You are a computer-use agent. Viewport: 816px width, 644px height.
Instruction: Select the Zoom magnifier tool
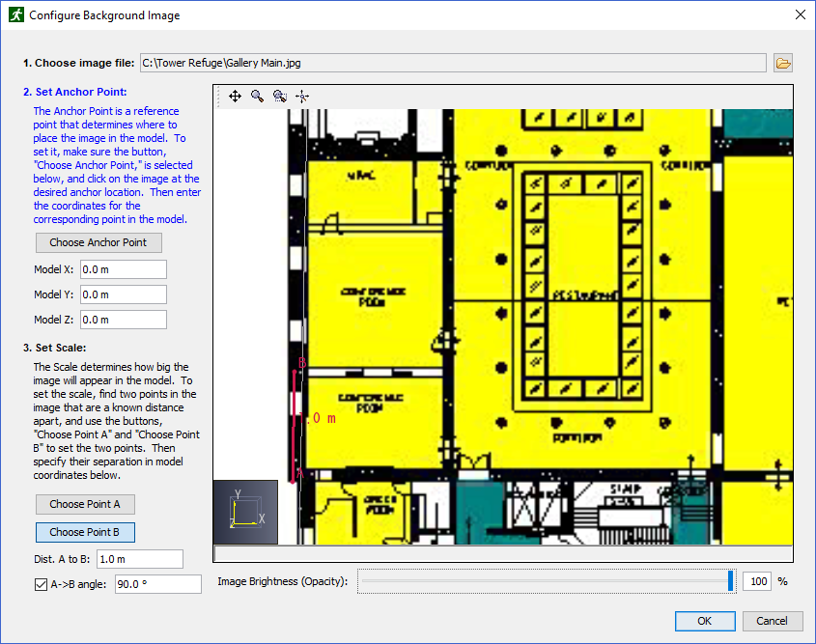(257, 97)
